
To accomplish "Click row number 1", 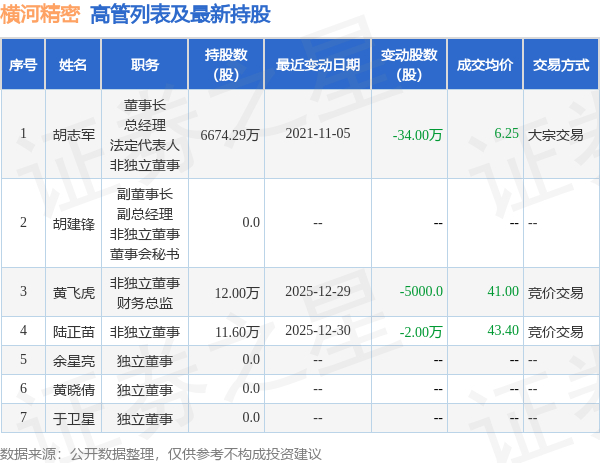I will coord(23,133).
